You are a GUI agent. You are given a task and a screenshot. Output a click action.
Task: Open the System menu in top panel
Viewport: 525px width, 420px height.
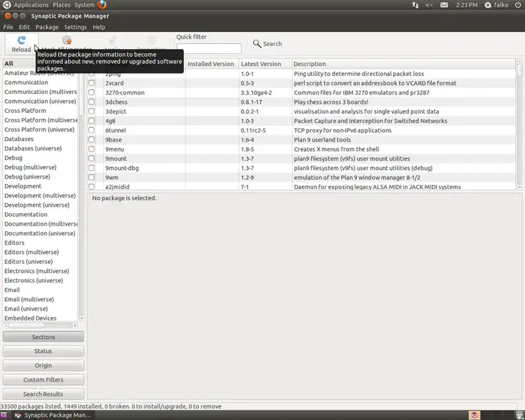pyautogui.click(x=85, y=5)
